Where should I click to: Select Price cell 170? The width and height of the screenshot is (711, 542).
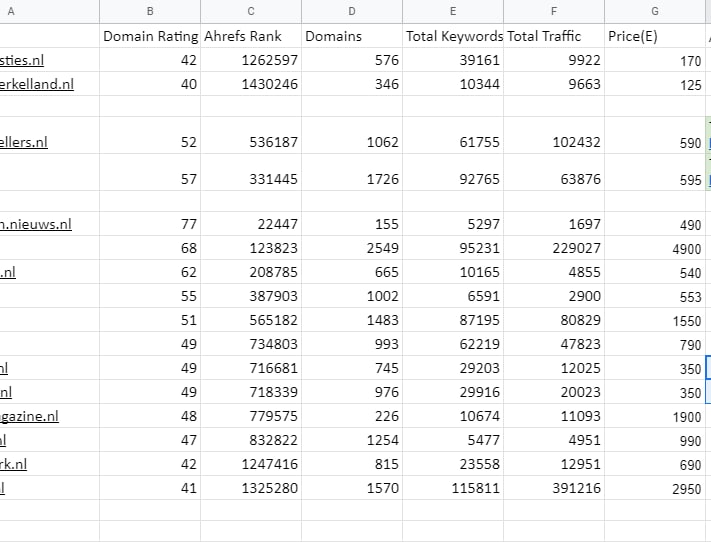[655, 60]
